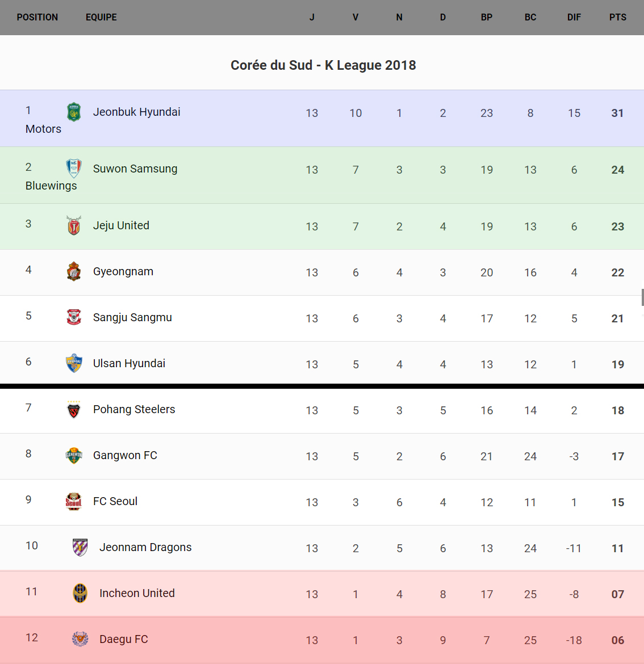Screen dimensions: 644x664
Task: Click the Gangwon FC badge icon
Action: click(x=74, y=455)
